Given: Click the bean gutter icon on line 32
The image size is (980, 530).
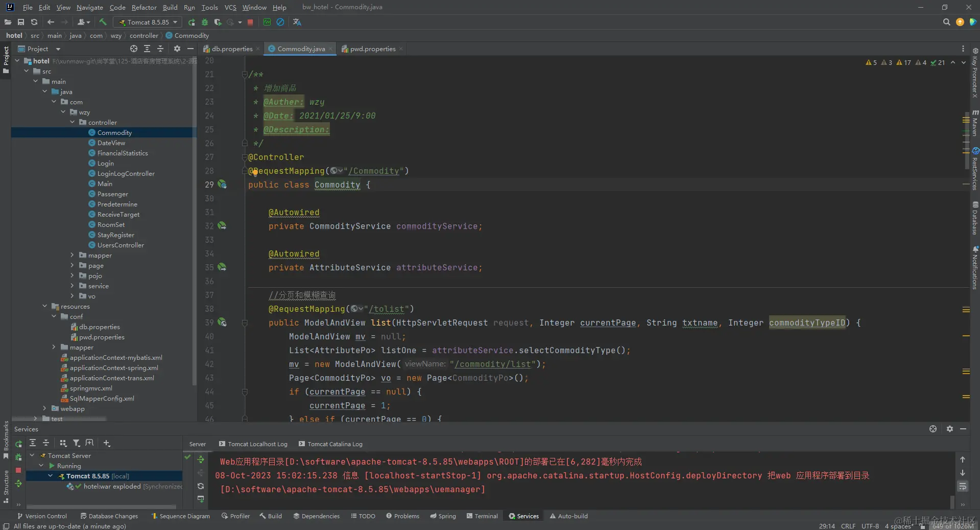Looking at the screenshot, I should coord(222,225).
